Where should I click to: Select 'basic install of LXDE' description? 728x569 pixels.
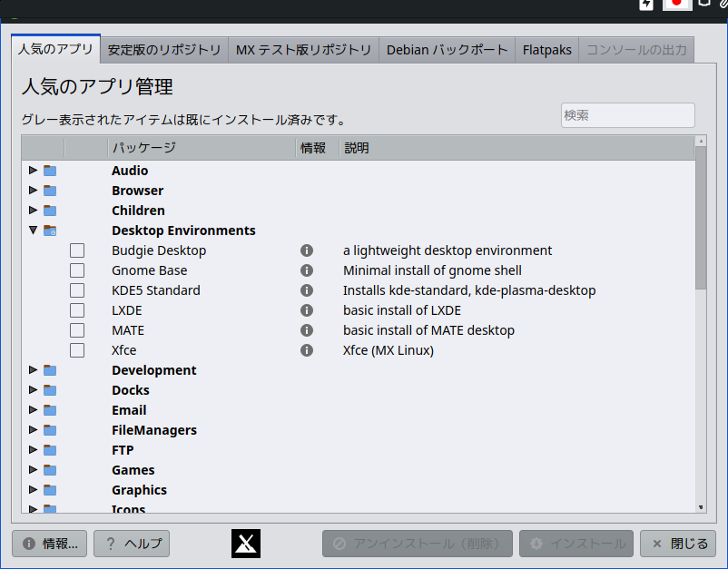click(x=402, y=310)
